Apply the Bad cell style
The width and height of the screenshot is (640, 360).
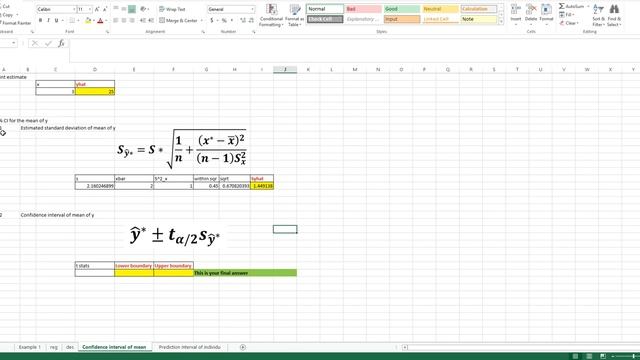[x=363, y=9]
